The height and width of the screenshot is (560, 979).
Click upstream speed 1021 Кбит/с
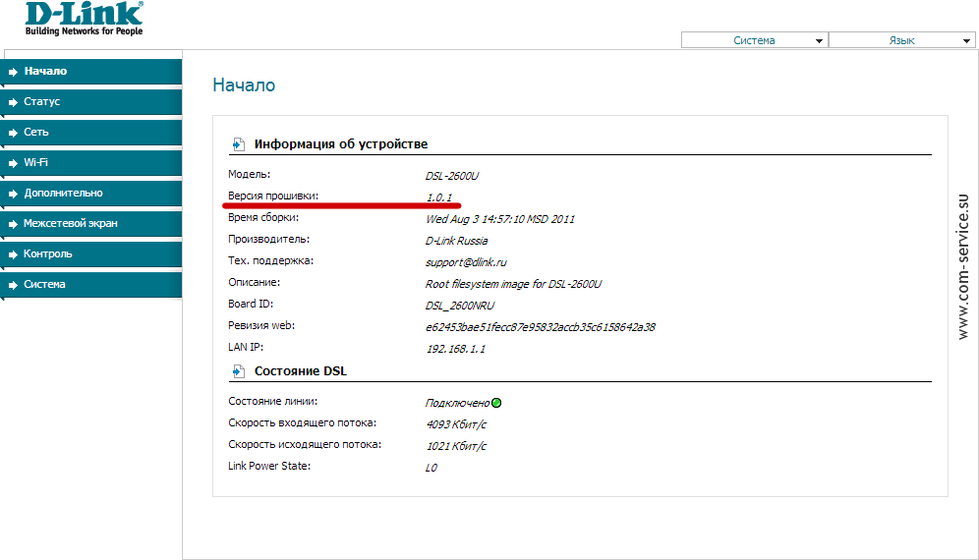click(456, 446)
